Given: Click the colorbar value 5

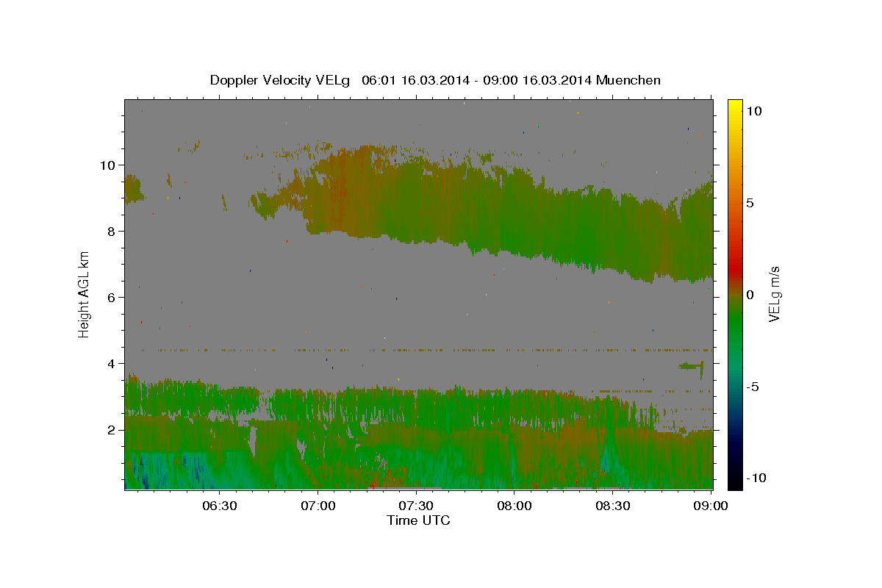Looking at the screenshot, I should click(x=749, y=203).
